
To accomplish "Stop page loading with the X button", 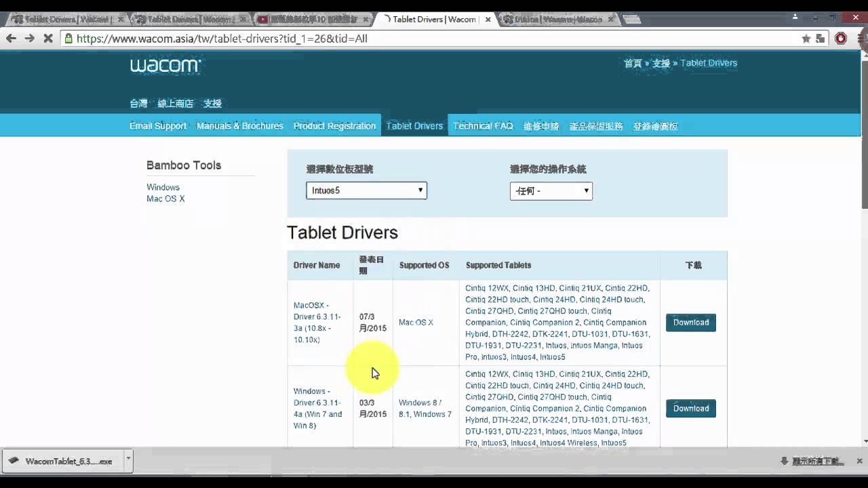I will [48, 39].
